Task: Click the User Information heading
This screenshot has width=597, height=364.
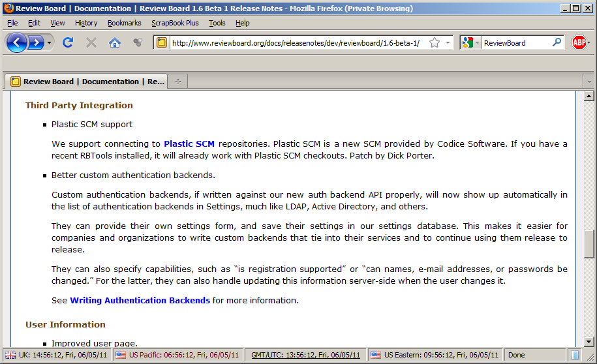Action: (x=65, y=324)
